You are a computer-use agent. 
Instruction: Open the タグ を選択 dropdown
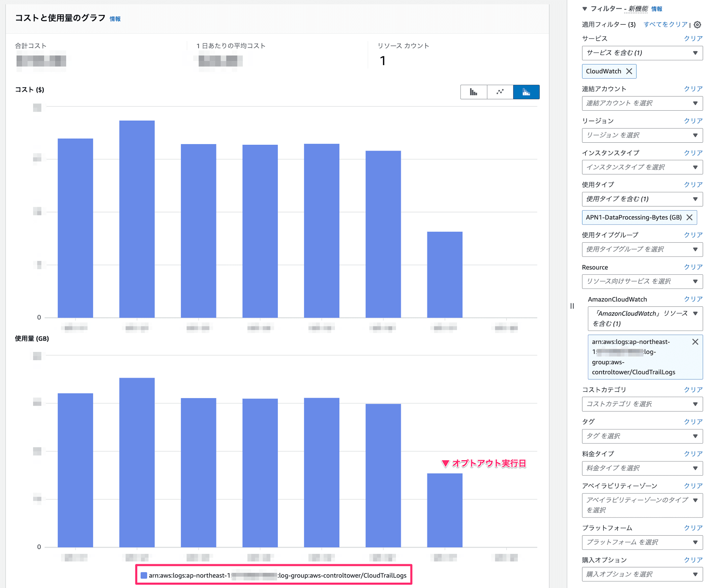[x=642, y=436]
